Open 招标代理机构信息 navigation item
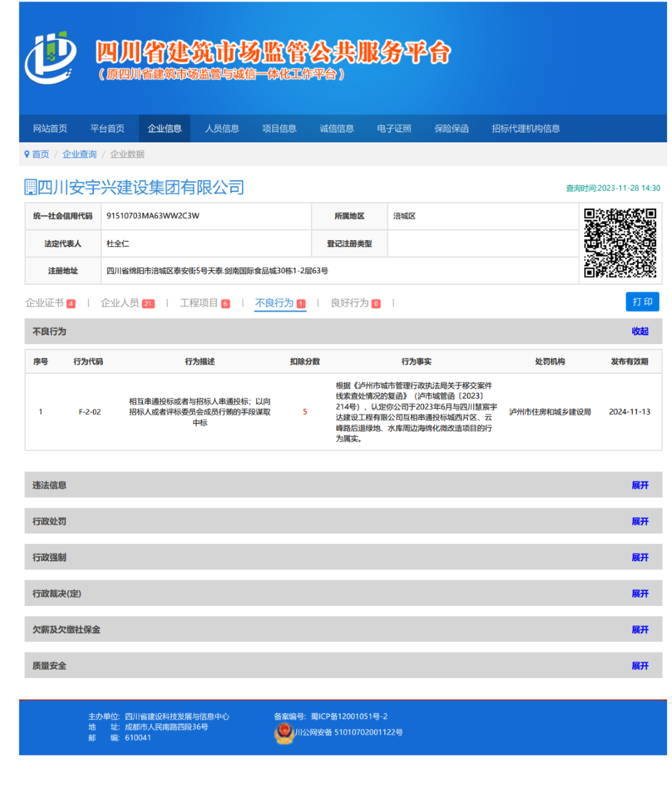The image size is (672, 788). click(x=526, y=128)
